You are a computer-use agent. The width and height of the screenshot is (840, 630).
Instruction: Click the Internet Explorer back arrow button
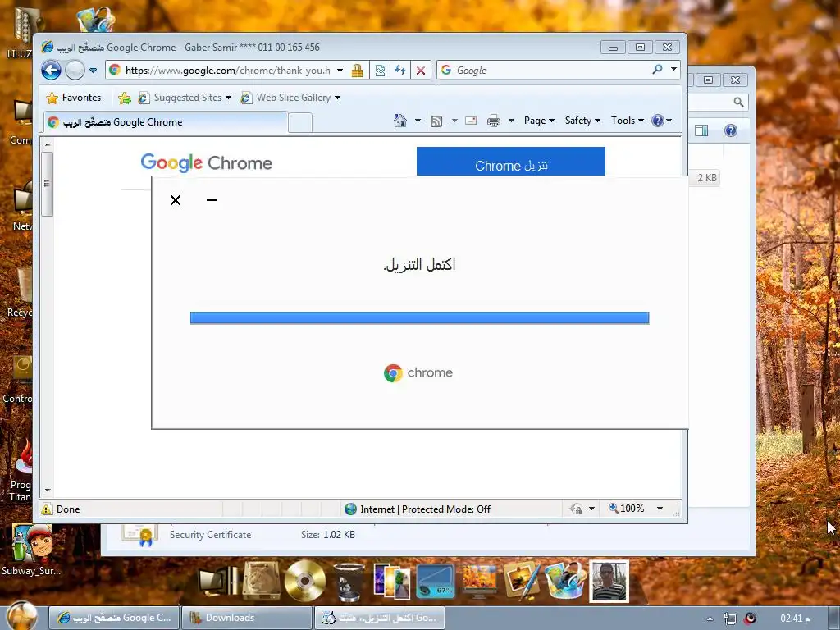52,71
